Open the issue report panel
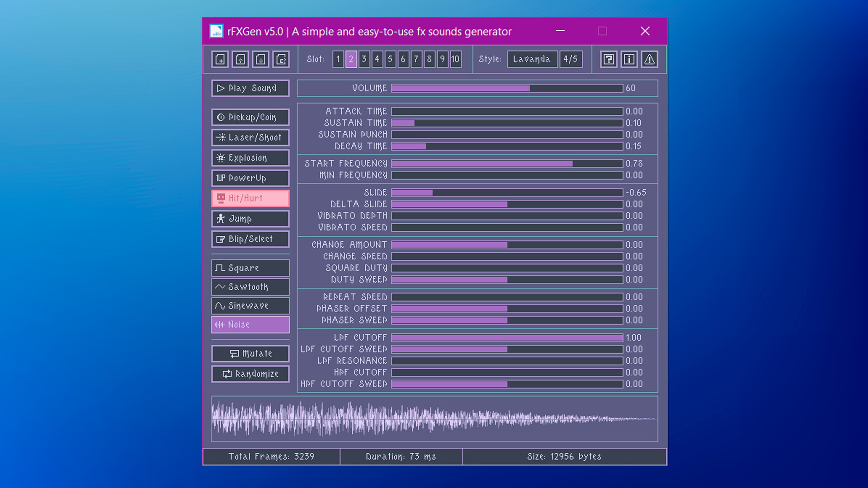 click(x=649, y=59)
